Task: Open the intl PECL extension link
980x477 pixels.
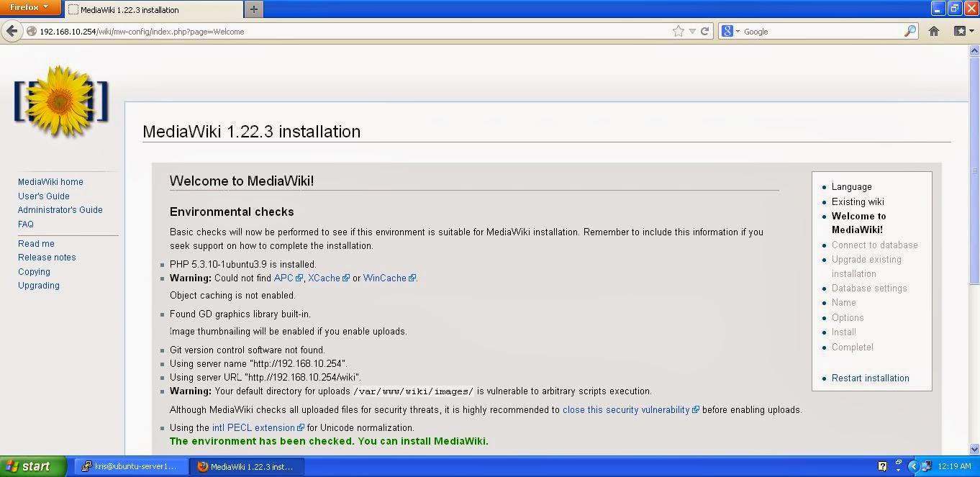Action: pyautogui.click(x=258, y=427)
